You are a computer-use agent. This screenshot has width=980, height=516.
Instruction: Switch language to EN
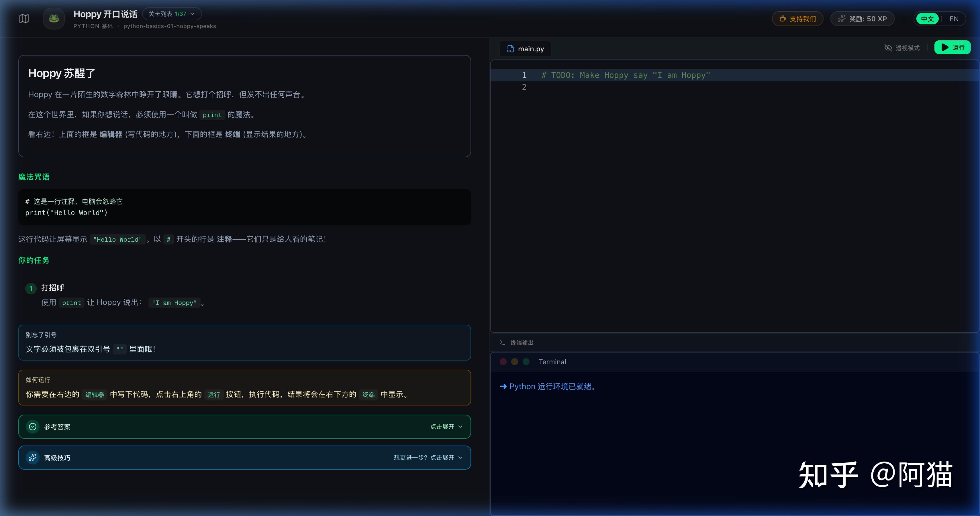954,19
